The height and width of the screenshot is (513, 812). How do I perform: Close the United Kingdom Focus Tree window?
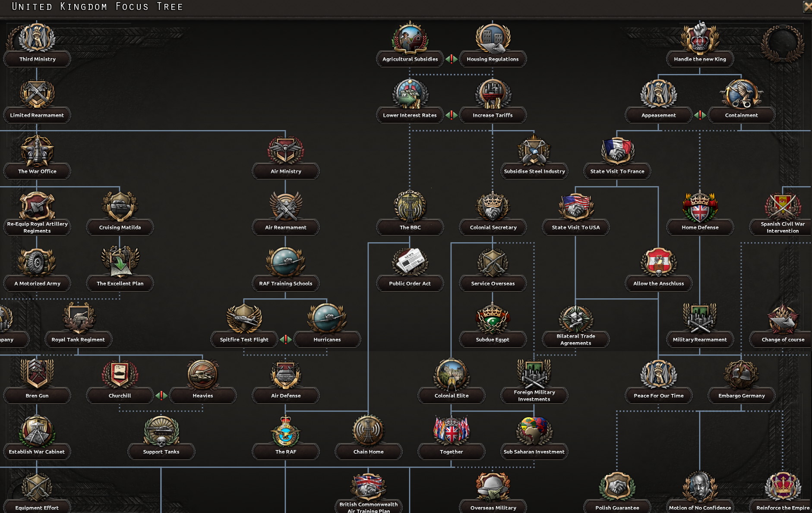point(807,7)
